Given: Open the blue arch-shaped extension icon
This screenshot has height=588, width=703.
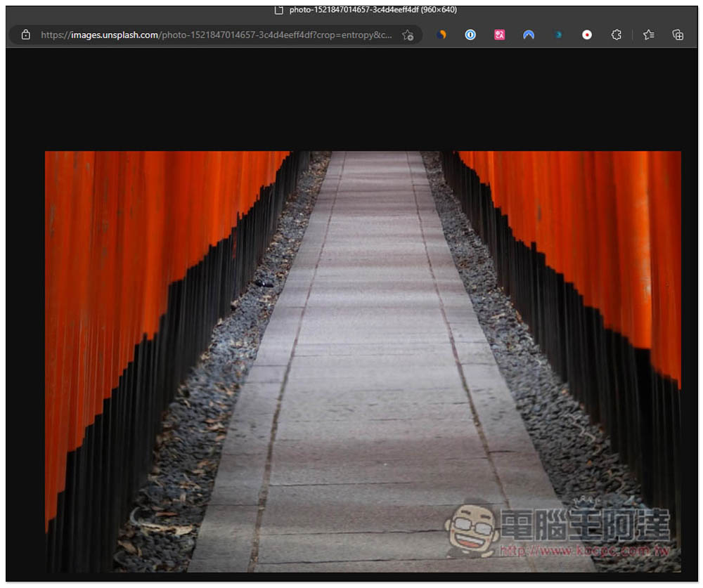Looking at the screenshot, I should click(529, 34).
